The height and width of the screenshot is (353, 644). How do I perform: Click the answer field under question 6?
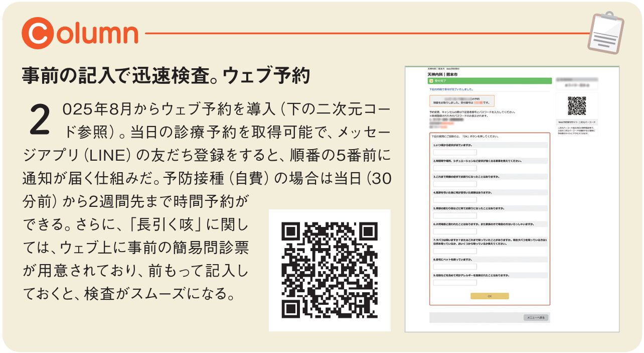[x=454, y=231]
